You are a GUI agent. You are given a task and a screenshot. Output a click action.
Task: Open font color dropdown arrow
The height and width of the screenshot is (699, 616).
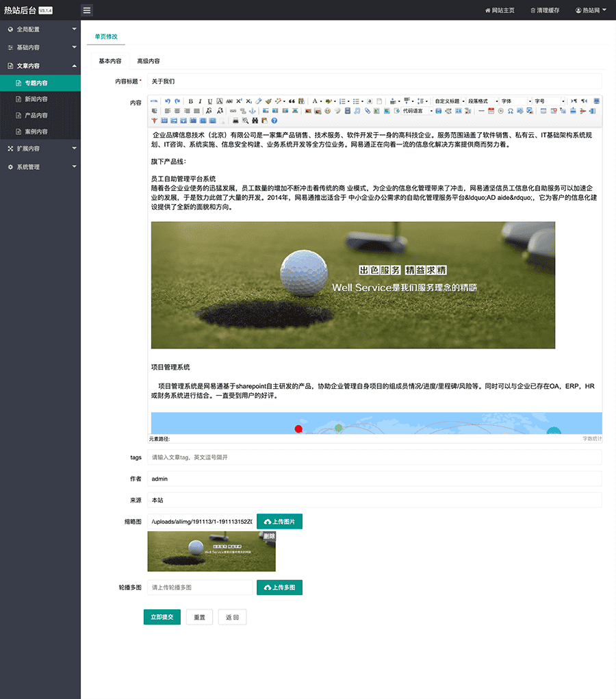(321, 101)
